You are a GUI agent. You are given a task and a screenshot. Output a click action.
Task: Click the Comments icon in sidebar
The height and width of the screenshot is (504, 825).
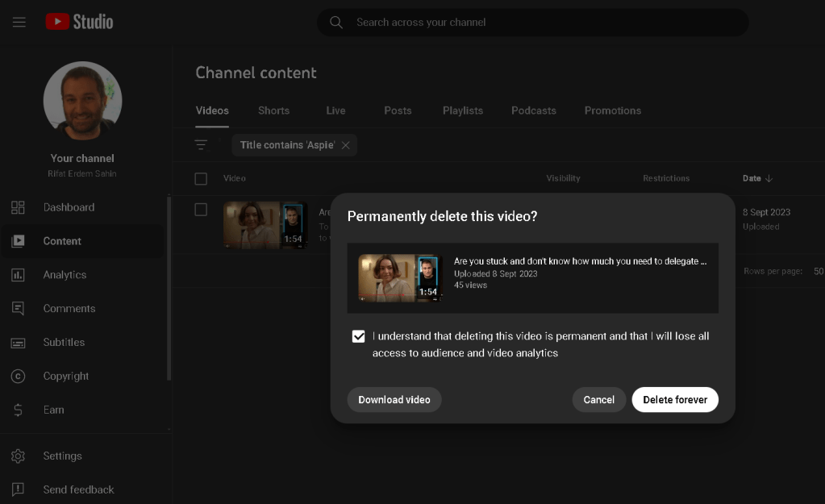pyautogui.click(x=18, y=308)
